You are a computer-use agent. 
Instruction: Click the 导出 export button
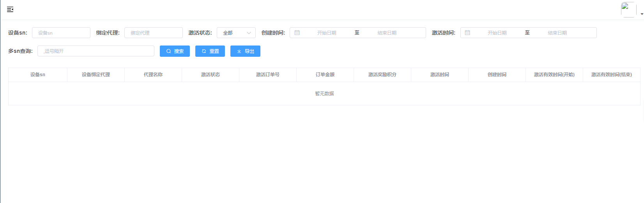(245, 51)
